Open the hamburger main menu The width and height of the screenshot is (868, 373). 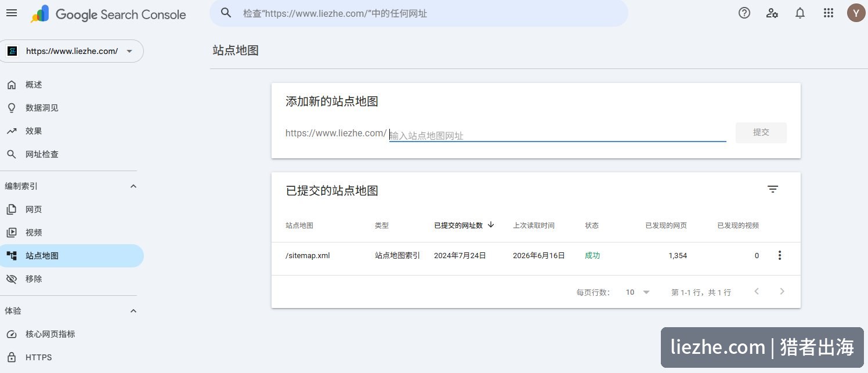point(12,13)
